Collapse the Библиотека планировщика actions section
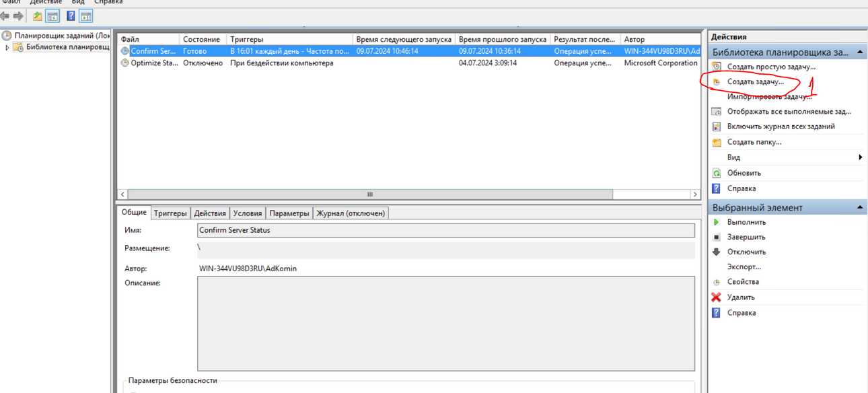Screen dimensions: 868x393 (x=860, y=52)
